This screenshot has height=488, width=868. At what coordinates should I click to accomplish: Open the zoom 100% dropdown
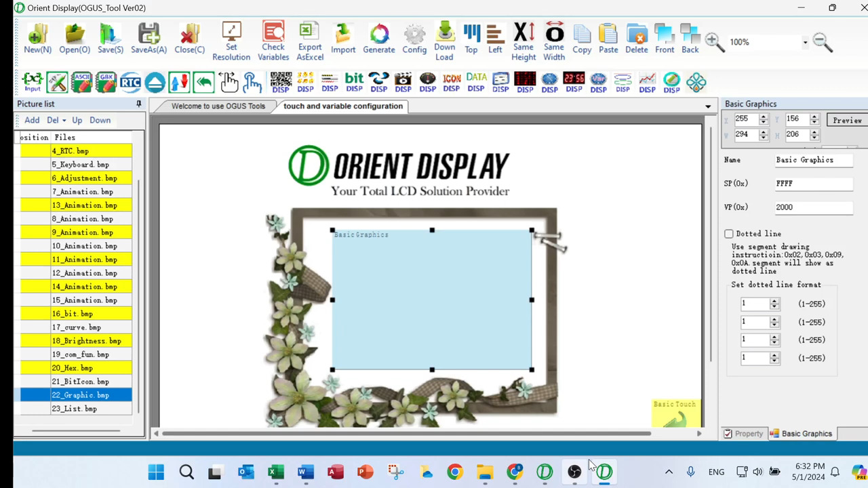(x=805, y=42)
